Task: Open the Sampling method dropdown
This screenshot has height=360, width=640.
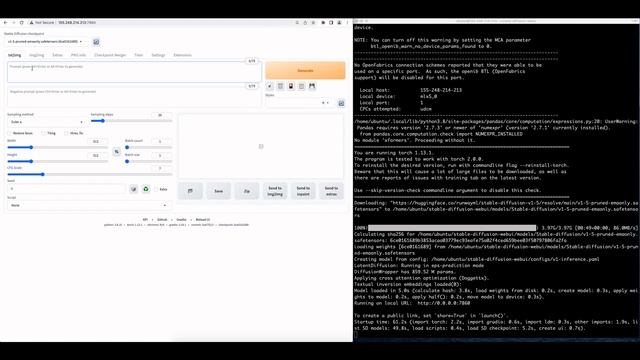Action: pos(47,122)
